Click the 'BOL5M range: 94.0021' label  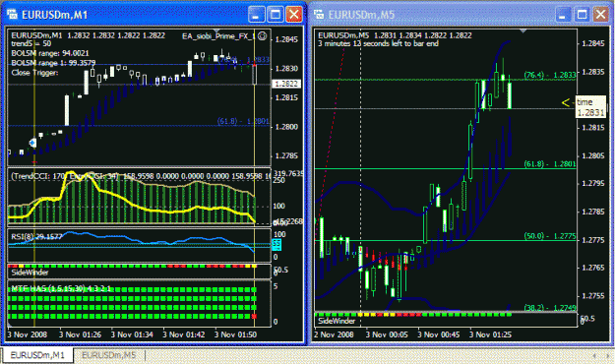click(x=50, y=53)
